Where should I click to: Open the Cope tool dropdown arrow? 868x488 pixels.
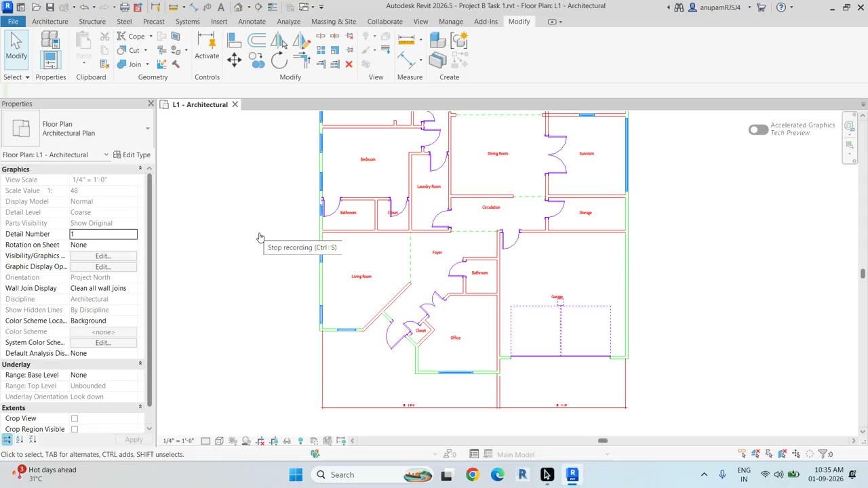point(151,36)
